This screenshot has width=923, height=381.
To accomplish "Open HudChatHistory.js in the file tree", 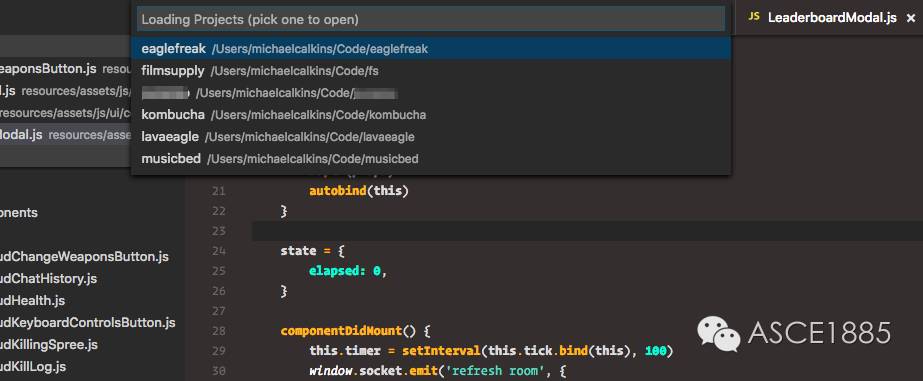I will coord(48,279).
